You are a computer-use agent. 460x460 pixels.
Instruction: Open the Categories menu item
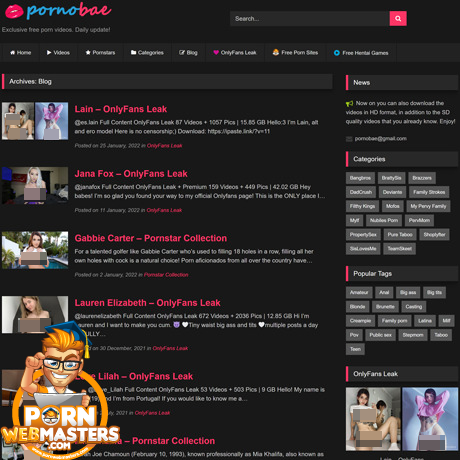pyautogui.click(x=147, y=53)
